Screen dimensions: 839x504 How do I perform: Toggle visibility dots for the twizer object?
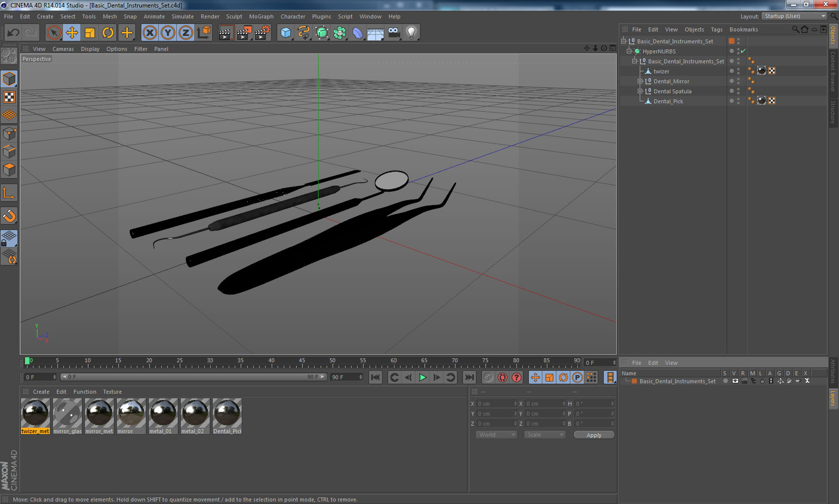tap(738, 71)
